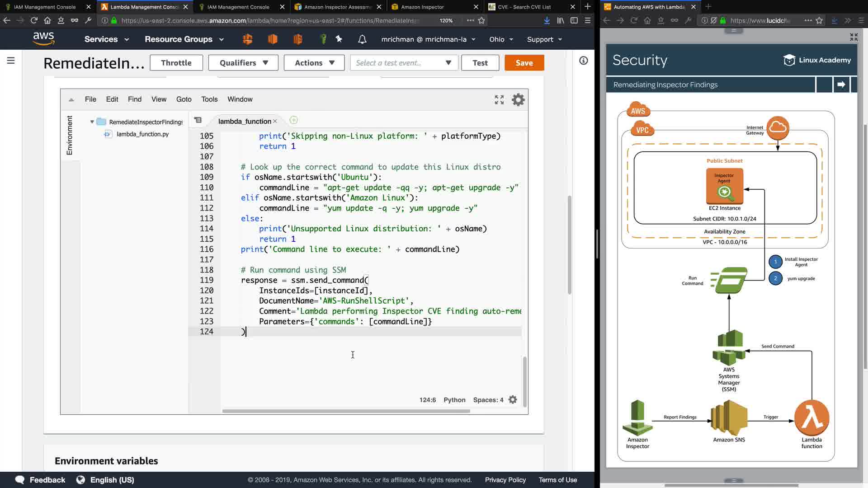Collapse the RemediateInspectorFindings folder
The height and width of the screenshot is (488, 868).
tap(92, 122)
